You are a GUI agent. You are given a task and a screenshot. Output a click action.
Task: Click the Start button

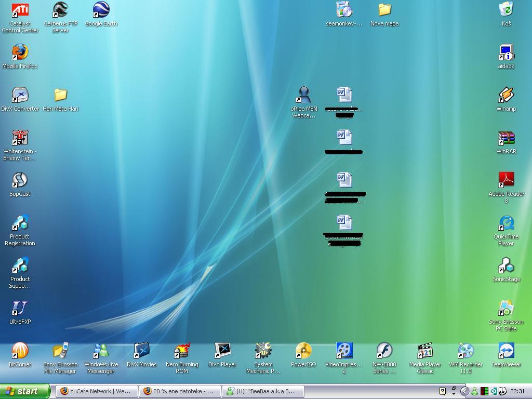click(x=25, y=391)
